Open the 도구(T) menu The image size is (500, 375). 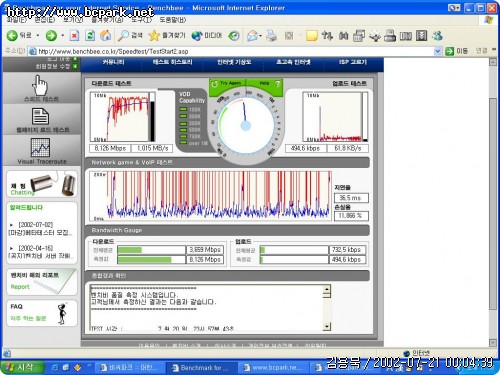[x=141, y=20]
